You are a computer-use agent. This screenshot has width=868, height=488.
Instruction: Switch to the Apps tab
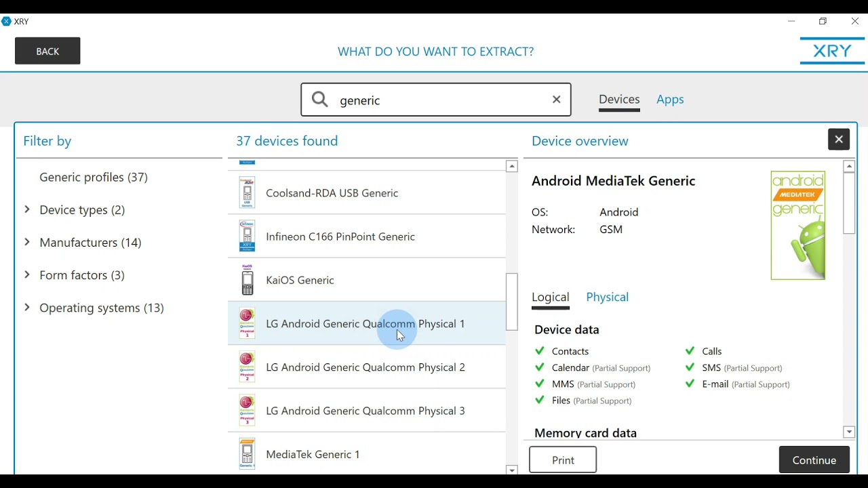pyautogui.click(x=670, y=100)
